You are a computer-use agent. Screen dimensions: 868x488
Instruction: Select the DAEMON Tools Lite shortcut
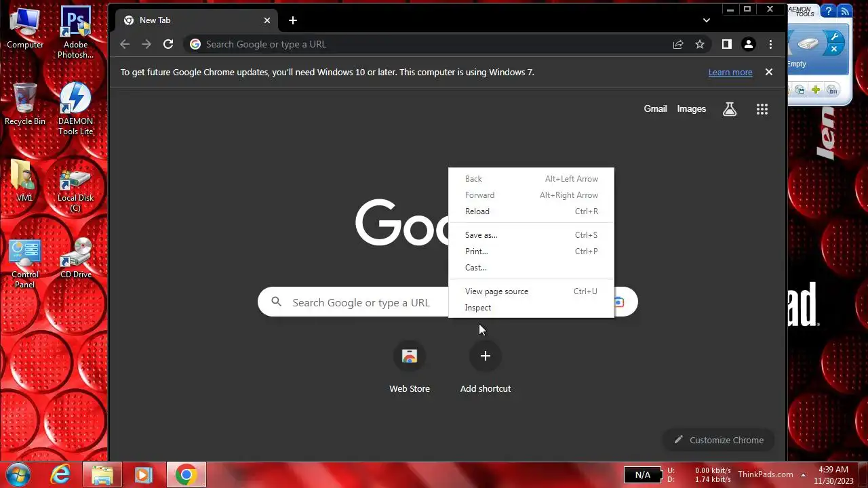tap(75, 108)
